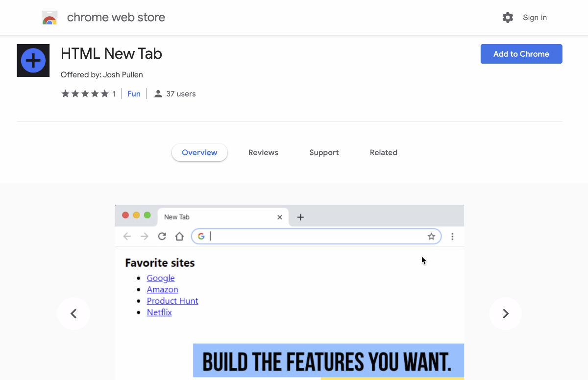Open settings via the gear icon
This screenshot has height=380, width=588.
point(508,18)
